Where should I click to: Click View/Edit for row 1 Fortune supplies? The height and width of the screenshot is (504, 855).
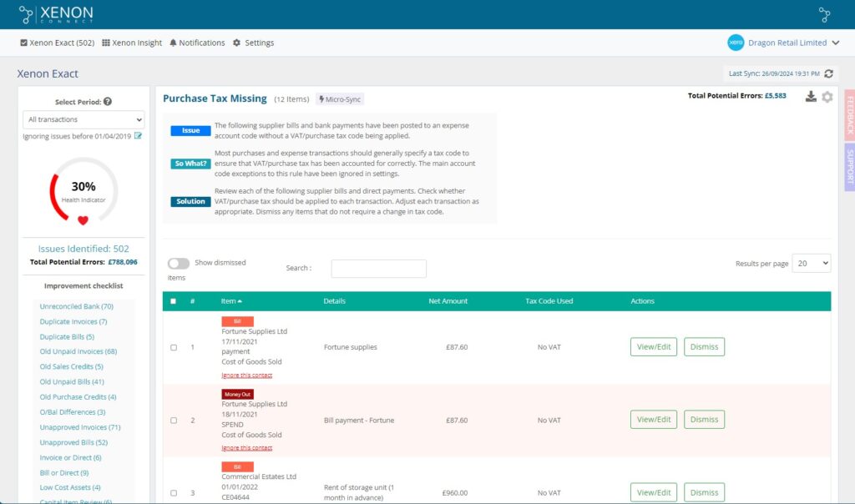[x=653, y=346]
